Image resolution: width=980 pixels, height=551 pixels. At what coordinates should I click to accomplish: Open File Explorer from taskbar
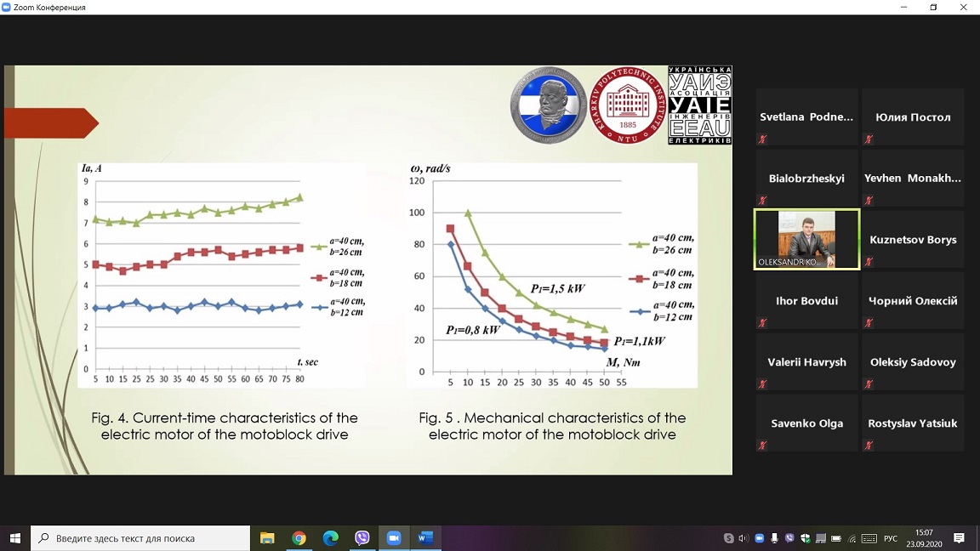point(267,538)
